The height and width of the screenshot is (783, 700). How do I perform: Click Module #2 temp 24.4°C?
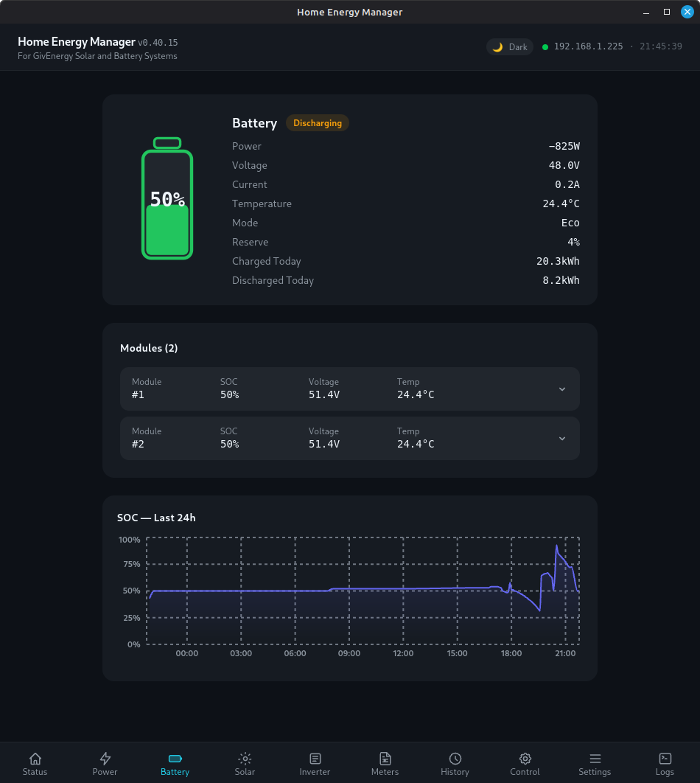(x=416, y=444)
